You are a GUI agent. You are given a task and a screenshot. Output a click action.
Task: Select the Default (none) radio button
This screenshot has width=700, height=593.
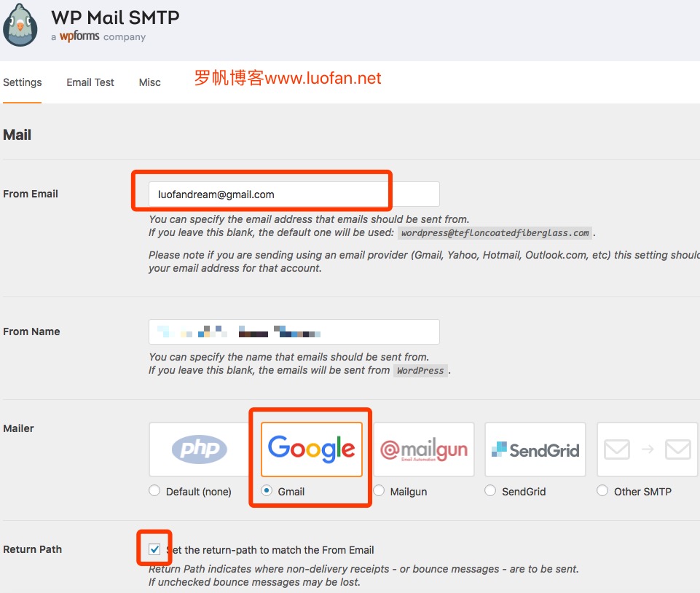(154, 491)
